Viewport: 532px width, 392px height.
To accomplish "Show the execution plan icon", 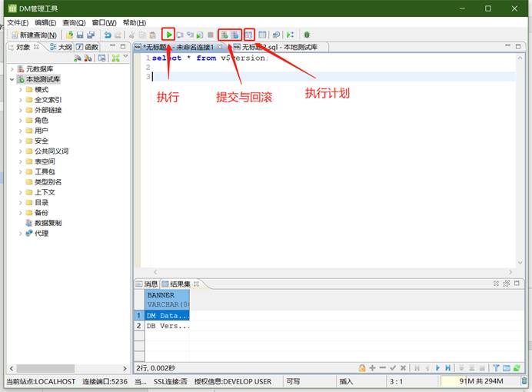I will [x=249, y=35].
